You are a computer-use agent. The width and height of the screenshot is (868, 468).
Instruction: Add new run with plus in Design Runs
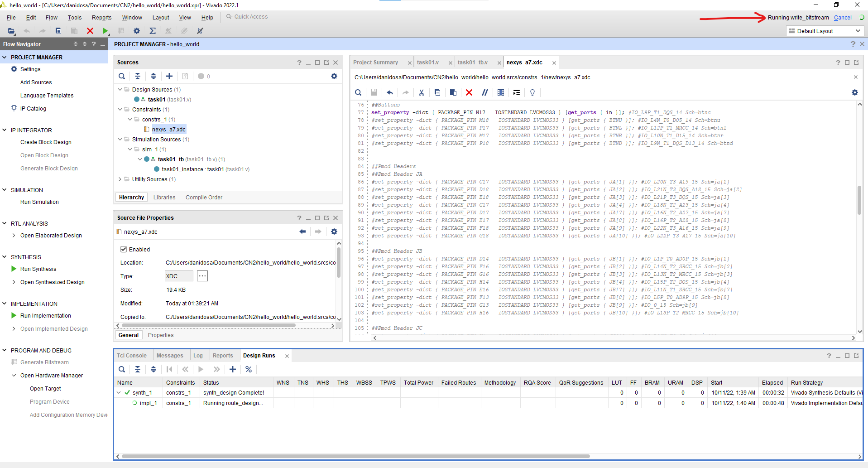[x=233, y=369]
